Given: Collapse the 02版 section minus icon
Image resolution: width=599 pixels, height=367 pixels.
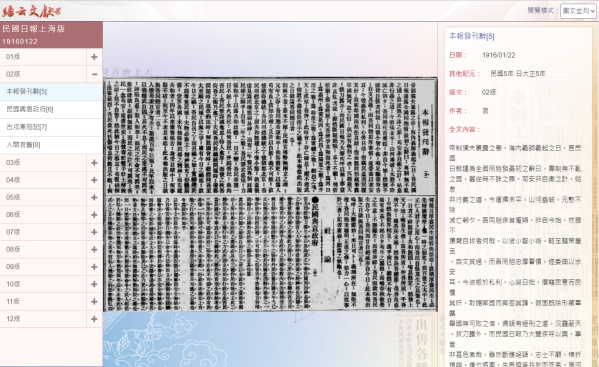Looking at the screenshot, I should (94, 74).
